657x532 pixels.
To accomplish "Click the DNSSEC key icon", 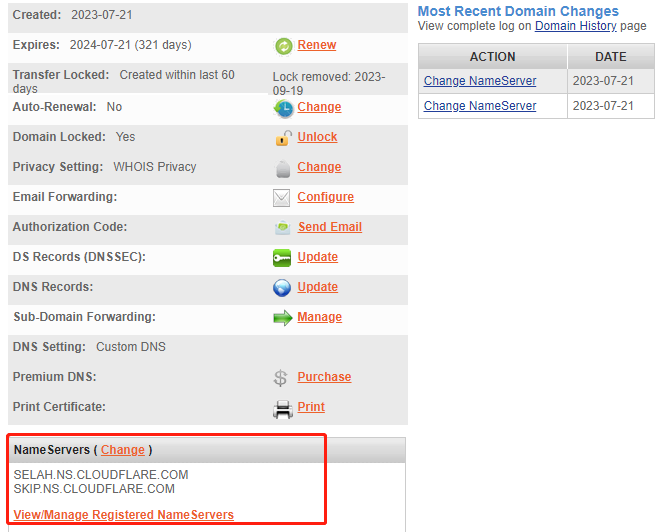I will [x=282, y=258].
